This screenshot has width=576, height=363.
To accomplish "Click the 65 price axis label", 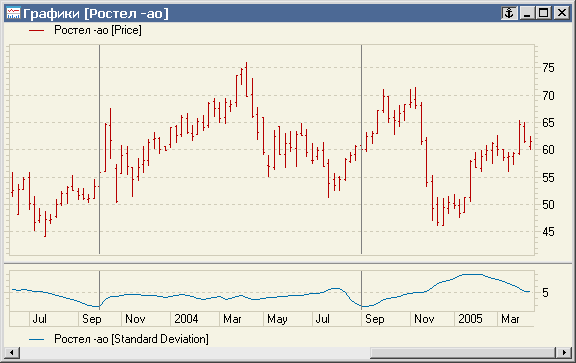I will 548,123.
